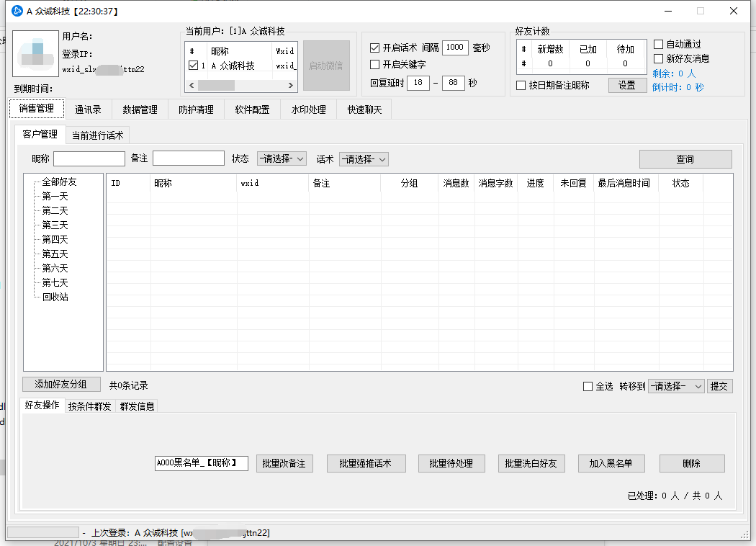Click the 查询 button
Image resolution: width=756 pixels, height=546 pixels.
[x=685, y=159]
